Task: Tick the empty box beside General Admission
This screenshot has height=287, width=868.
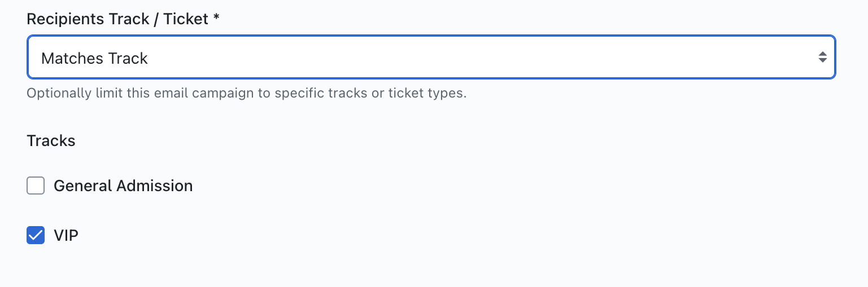Action: pyautogui.click(x=36, y=186)
